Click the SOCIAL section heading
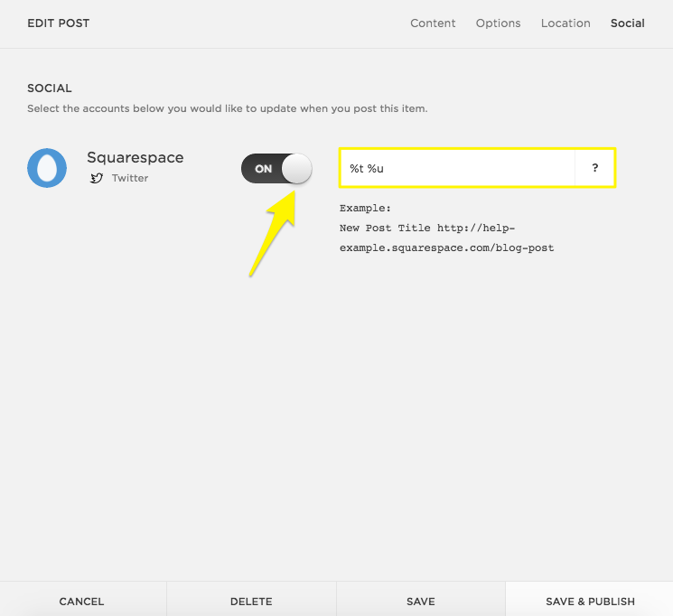673x616 pixels. point(50,89)
